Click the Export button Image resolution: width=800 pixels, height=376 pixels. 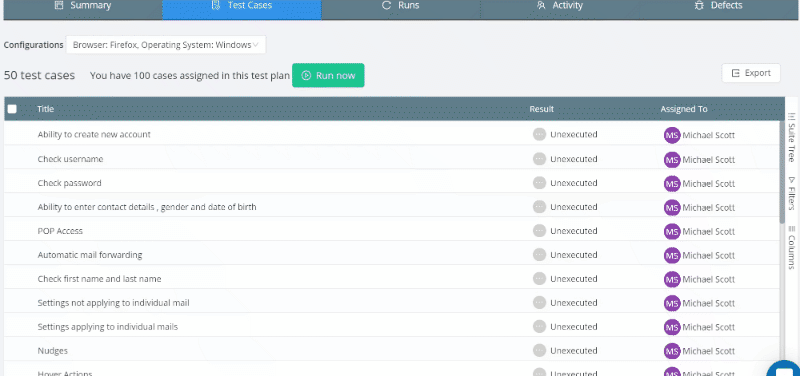coord(751,73)
